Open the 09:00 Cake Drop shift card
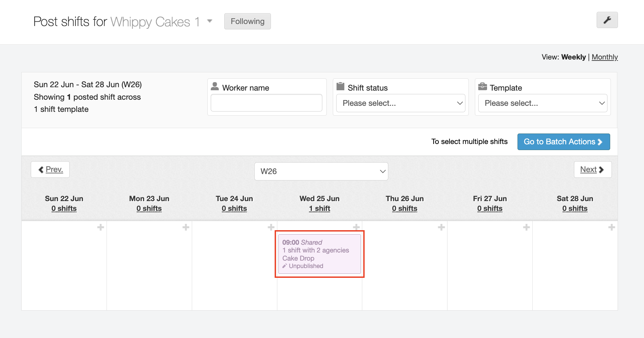 319,254
